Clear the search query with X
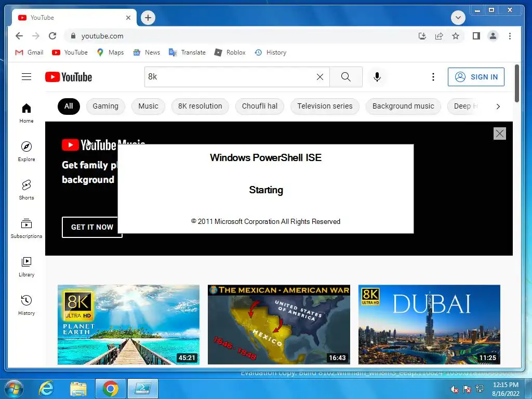The width and height of the screenshot is (532, 399). pyautogui.click(x=320, y=77)
